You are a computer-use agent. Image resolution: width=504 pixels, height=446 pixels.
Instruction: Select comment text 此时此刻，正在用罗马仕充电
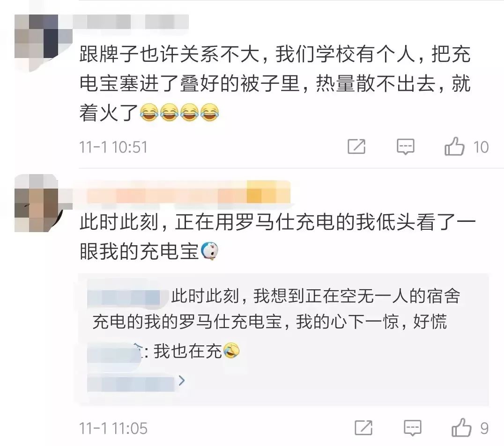pos(278,237)
